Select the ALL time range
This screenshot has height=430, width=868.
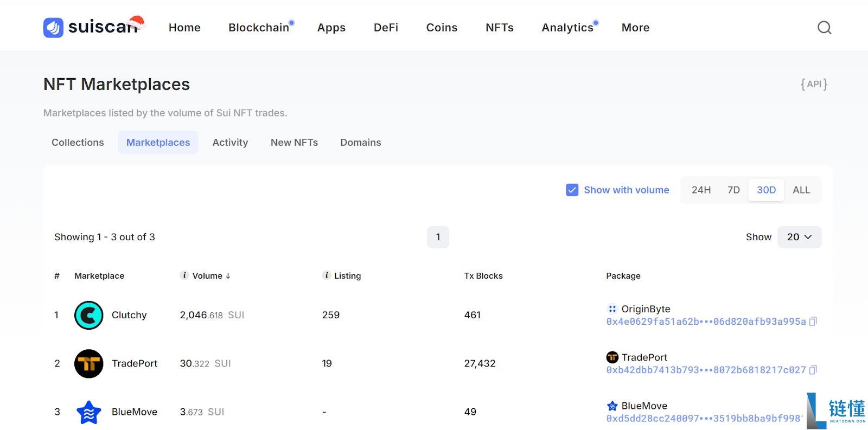point(801,190)
